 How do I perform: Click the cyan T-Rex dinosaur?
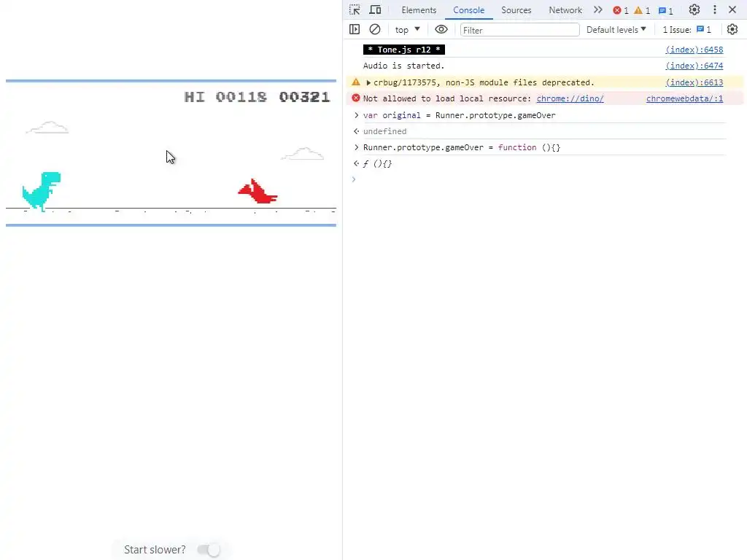[42, 192]
